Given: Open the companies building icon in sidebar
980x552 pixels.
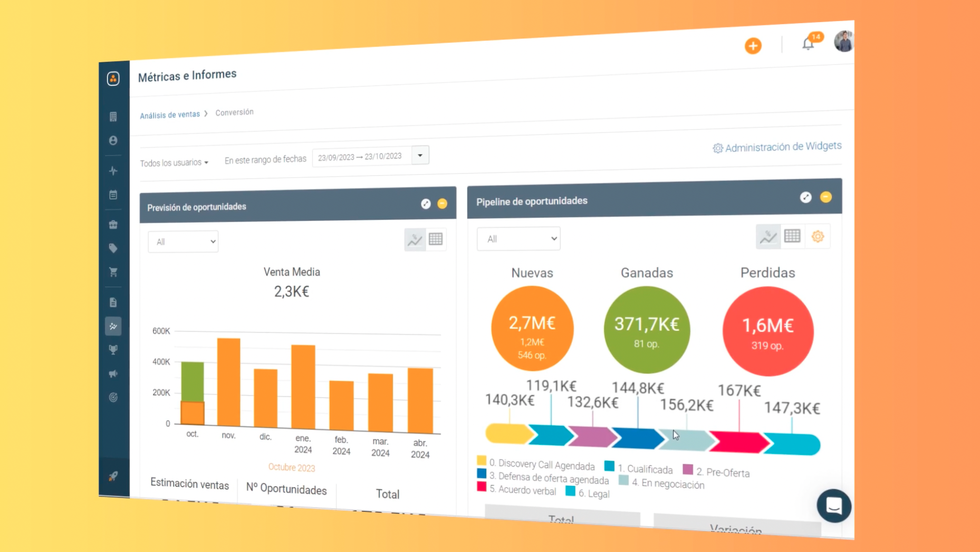Looking at the screenshot, I should [x=113, y=117].
